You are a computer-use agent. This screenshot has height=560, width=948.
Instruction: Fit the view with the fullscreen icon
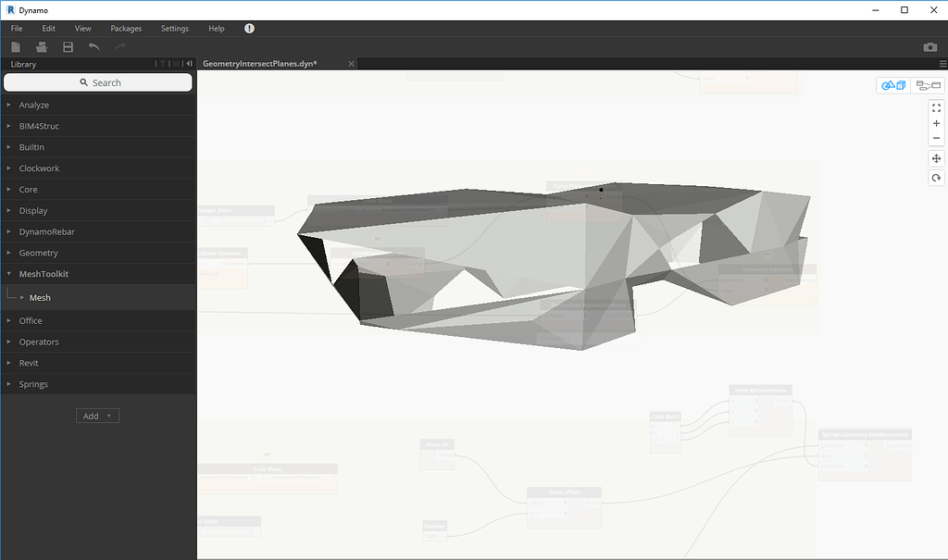(936, 106)
